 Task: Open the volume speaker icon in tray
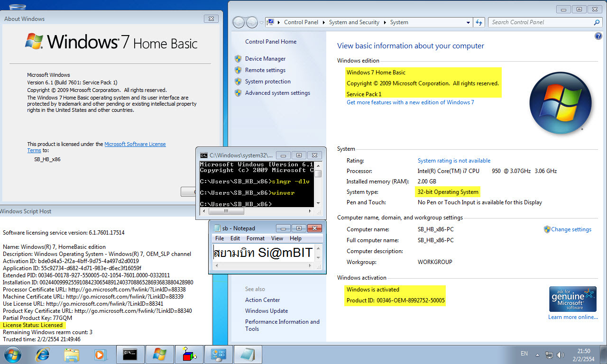tap(561, 355)
